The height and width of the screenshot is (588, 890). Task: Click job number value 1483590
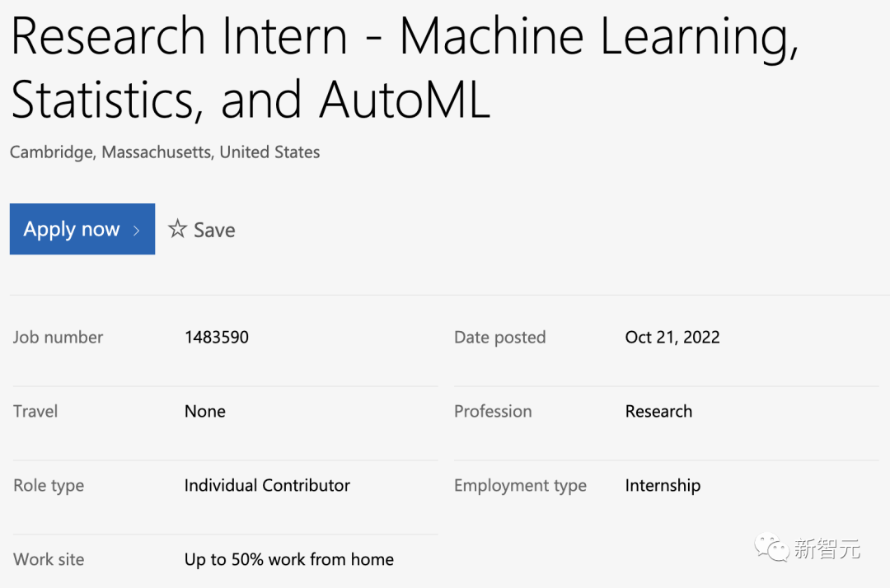216,338
